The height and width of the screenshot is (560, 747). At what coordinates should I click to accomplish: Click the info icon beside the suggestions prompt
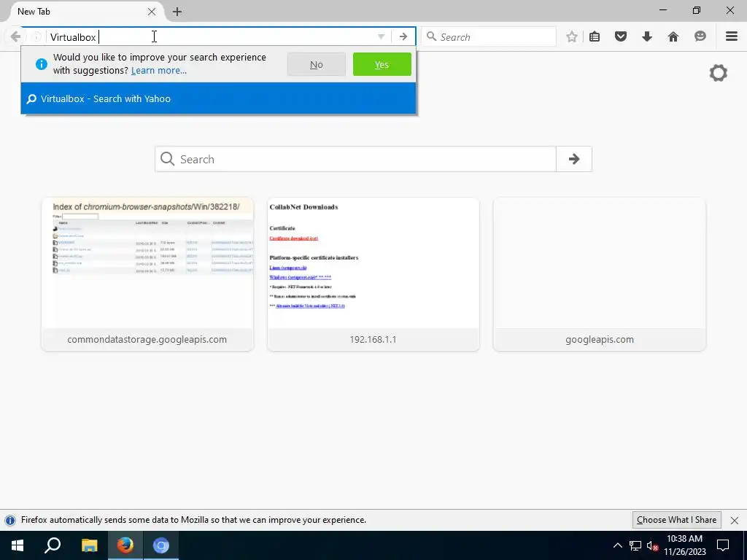42,64
